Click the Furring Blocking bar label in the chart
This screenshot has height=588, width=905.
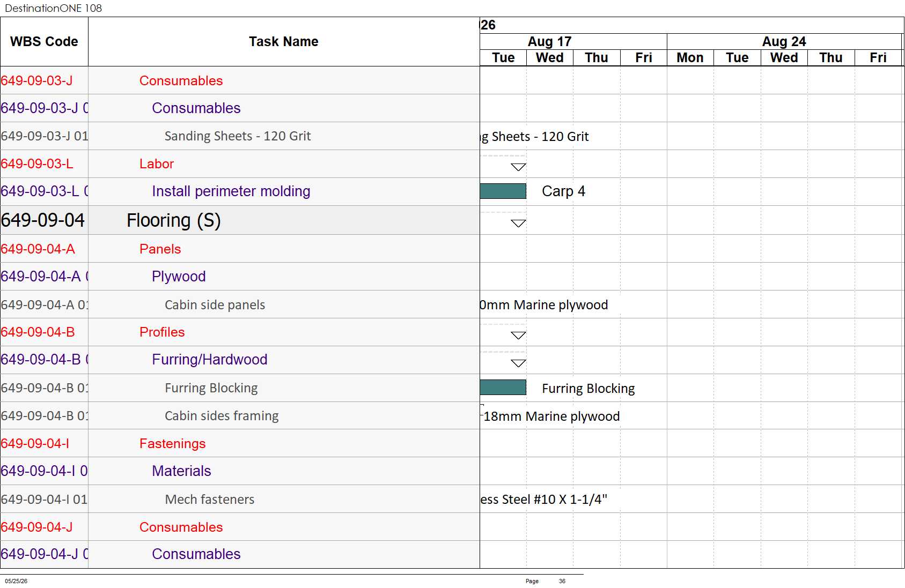pyautogui.click(x=588, y=389)
